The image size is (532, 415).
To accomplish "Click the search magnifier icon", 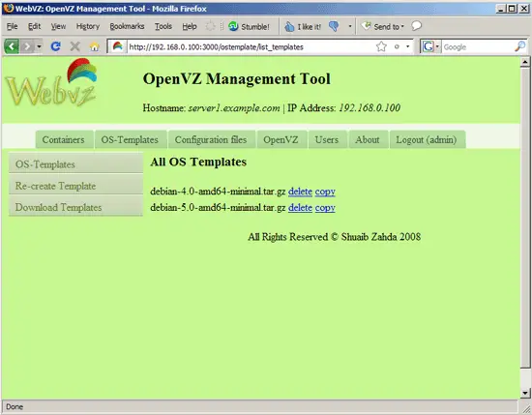I will click(519, 46).
